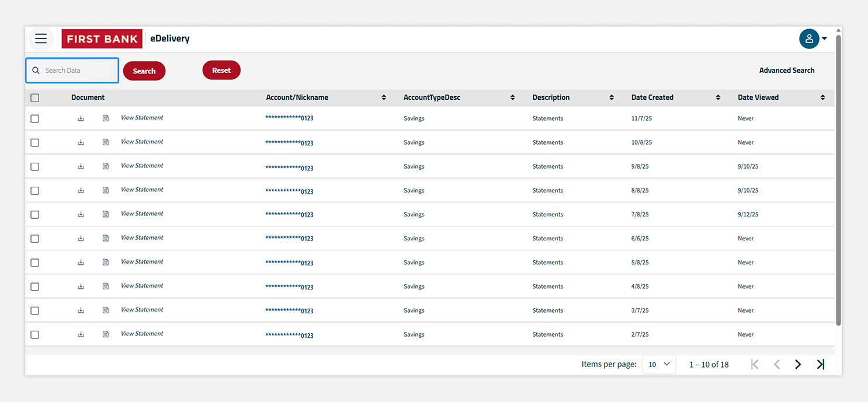Select the 9/8/25 statement row checkbox
The width and height of the screenshot is (868, 402).
34,166
